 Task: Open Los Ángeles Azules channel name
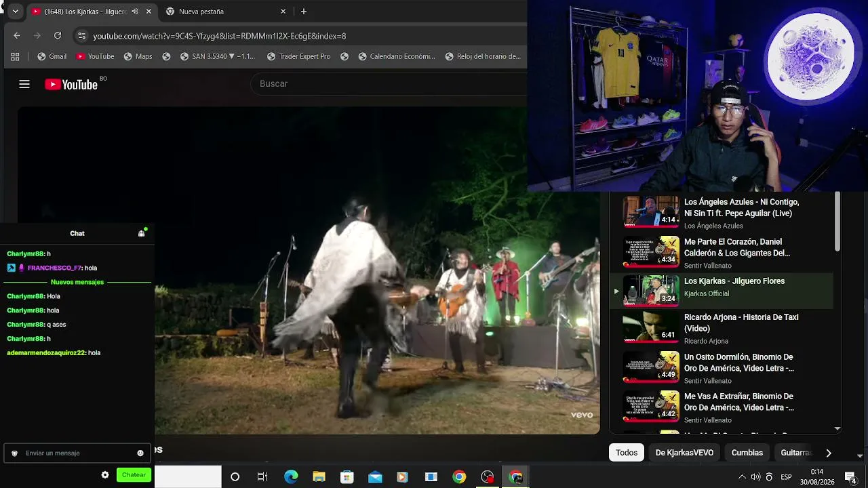point(713,226)
